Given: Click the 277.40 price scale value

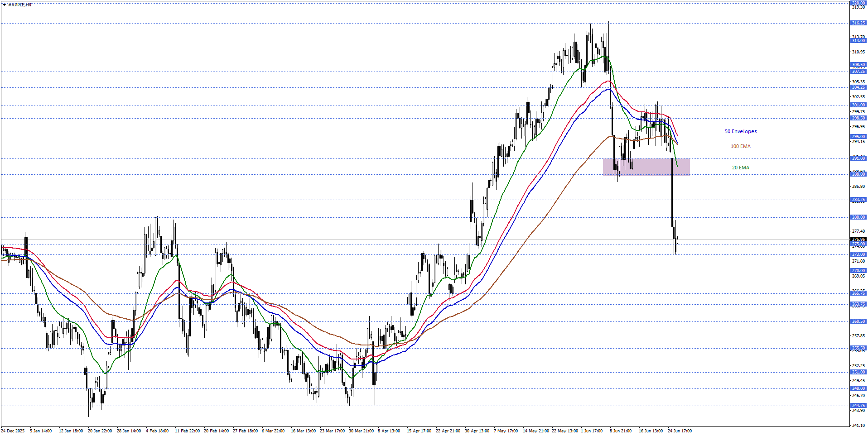Looking at the screenshot, I should click(858, 231).
